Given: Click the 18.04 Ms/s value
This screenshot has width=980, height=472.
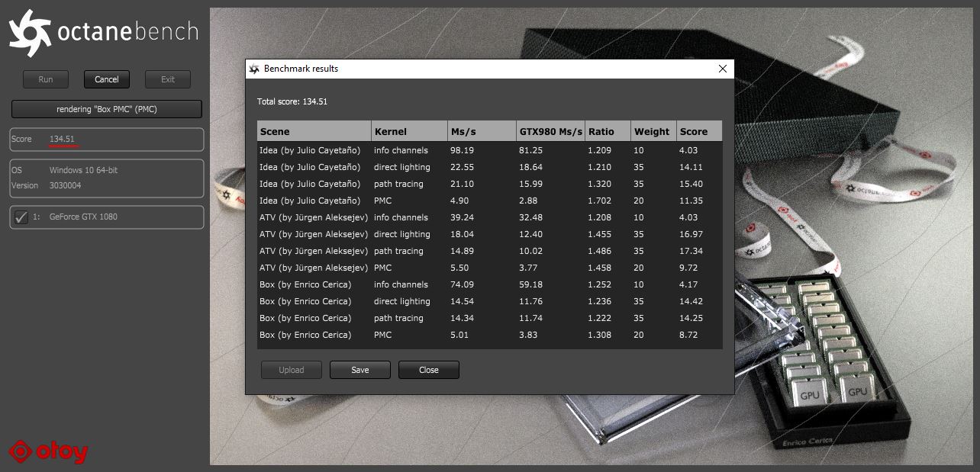Looking at the screenshot, I should [x=462, y=234].
